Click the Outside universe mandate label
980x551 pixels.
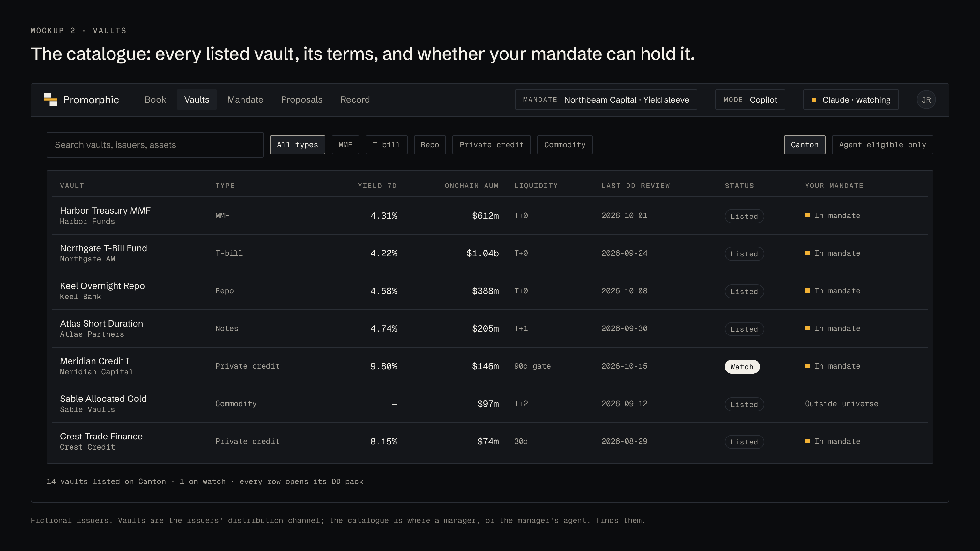point(842,404)
